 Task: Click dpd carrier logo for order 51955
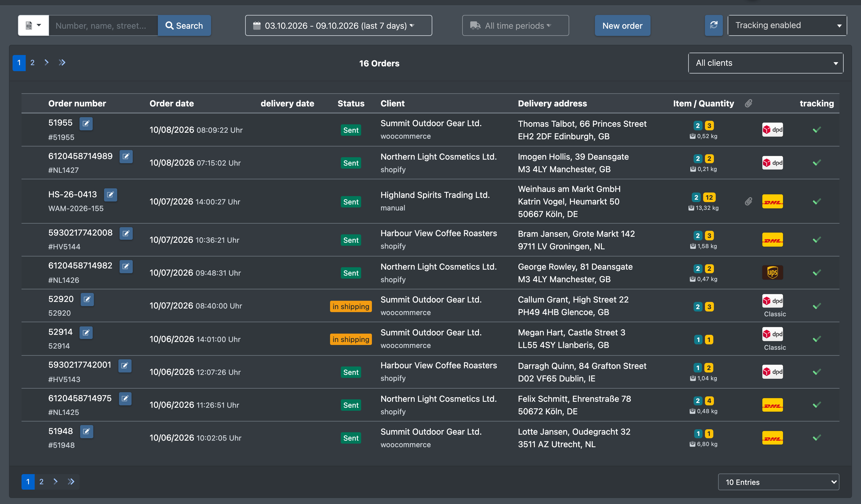pyautogui.click(x=772, y=130)
